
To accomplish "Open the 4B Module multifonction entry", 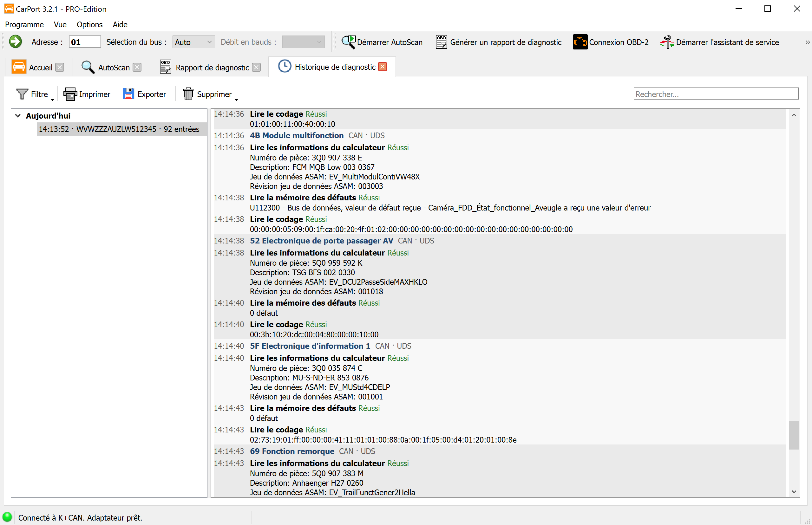I will (x=297, y=135).
